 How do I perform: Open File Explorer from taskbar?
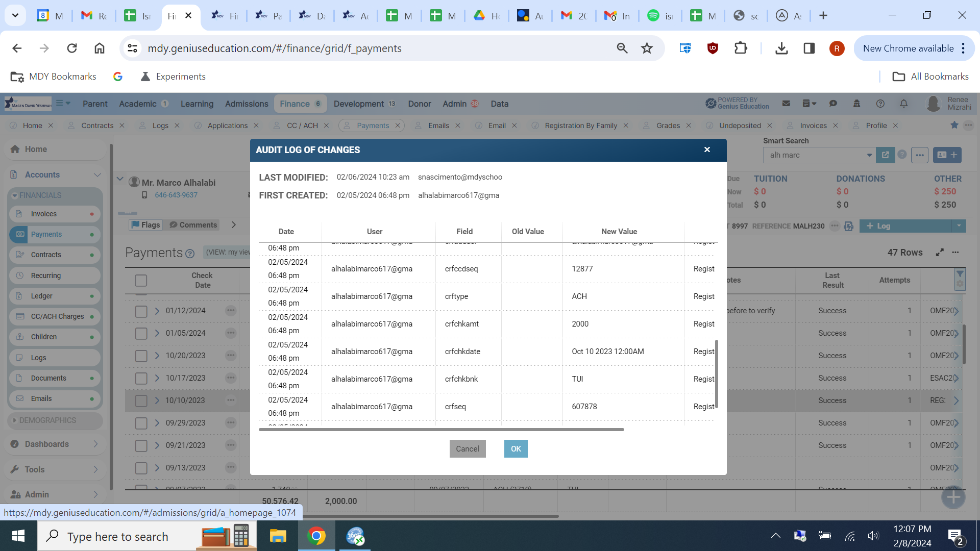(278, 536)
